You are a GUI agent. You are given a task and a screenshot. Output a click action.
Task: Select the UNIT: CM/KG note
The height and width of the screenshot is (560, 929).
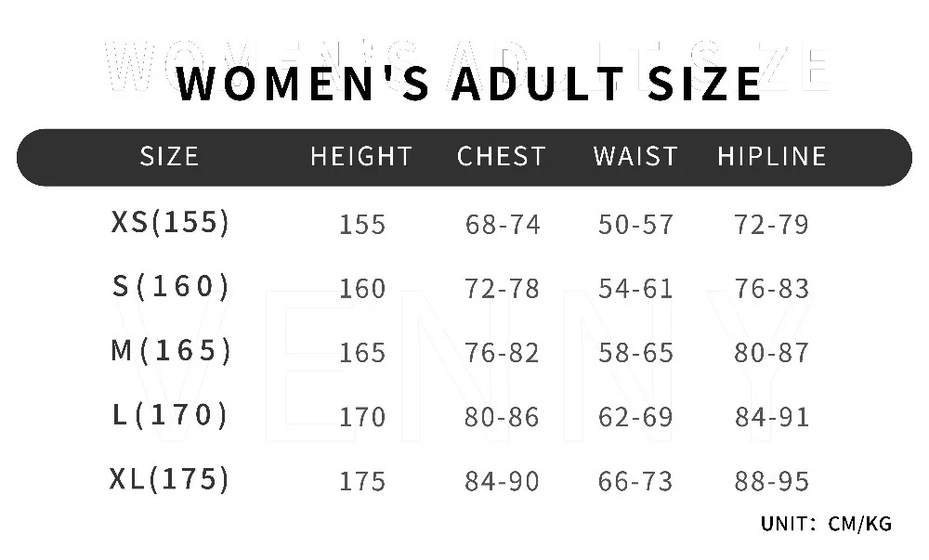[827, 524]
